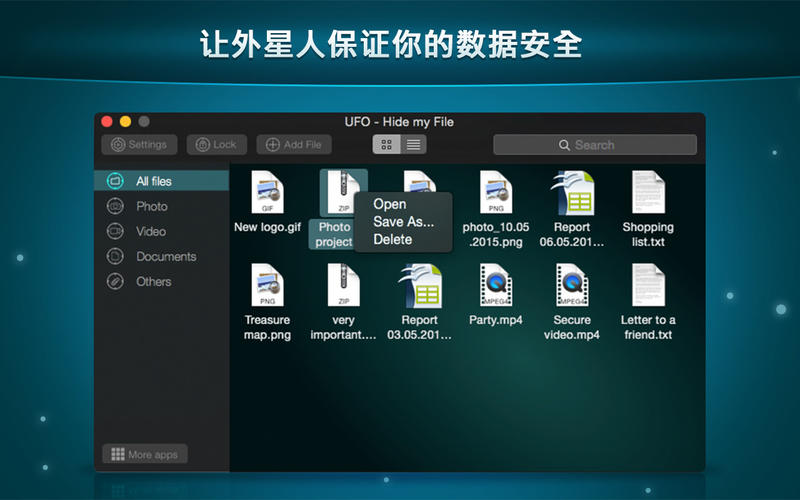Click the grid icon on More apps
Viewport: 800px width, 500px height.
118,454
